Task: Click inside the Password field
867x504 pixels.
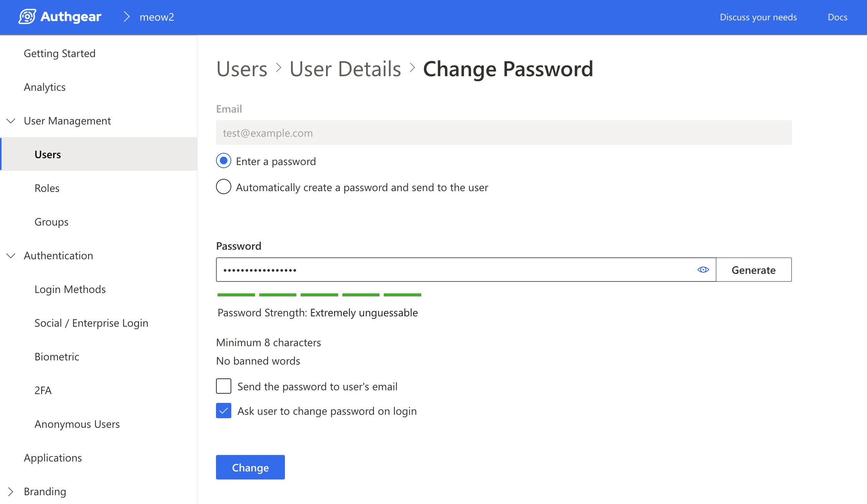Action: [456, 270]
